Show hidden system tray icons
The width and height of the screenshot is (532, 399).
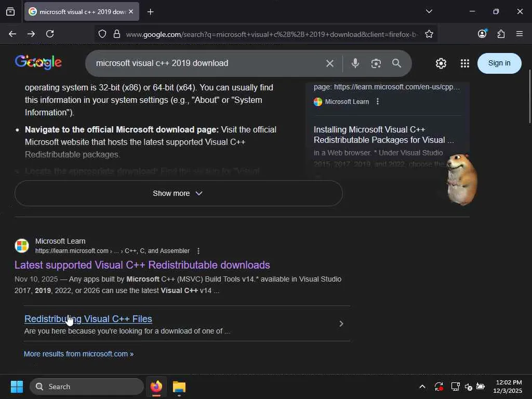tap(422, 387)
